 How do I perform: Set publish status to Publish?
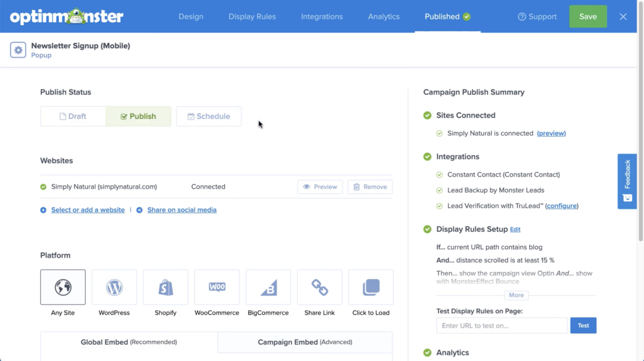point(138,116)
